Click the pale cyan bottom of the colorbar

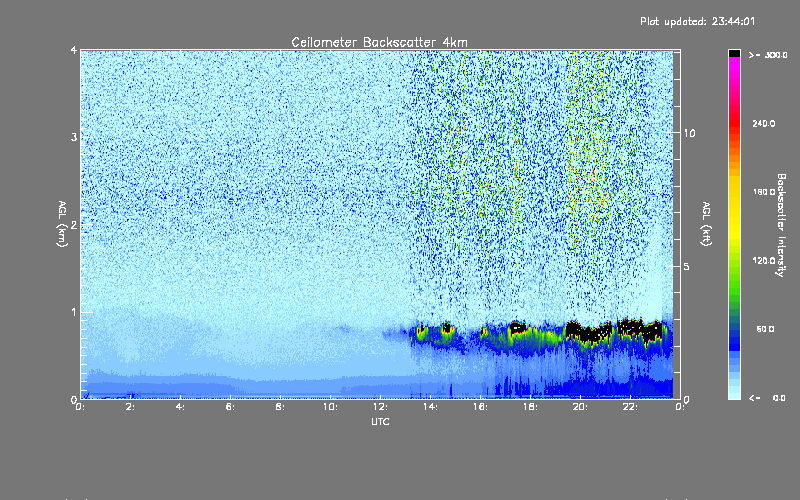[x=734, y=393]
